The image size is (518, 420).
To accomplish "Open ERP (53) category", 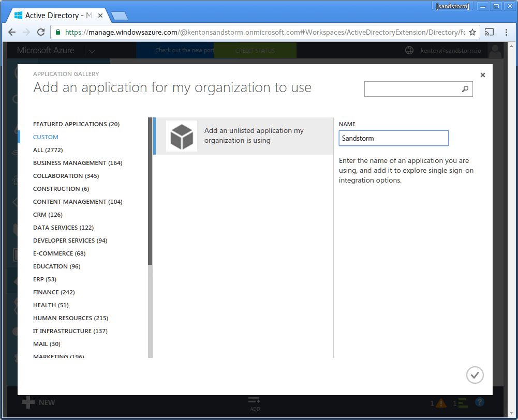I will pyautogui.click(x=45, y=279).
